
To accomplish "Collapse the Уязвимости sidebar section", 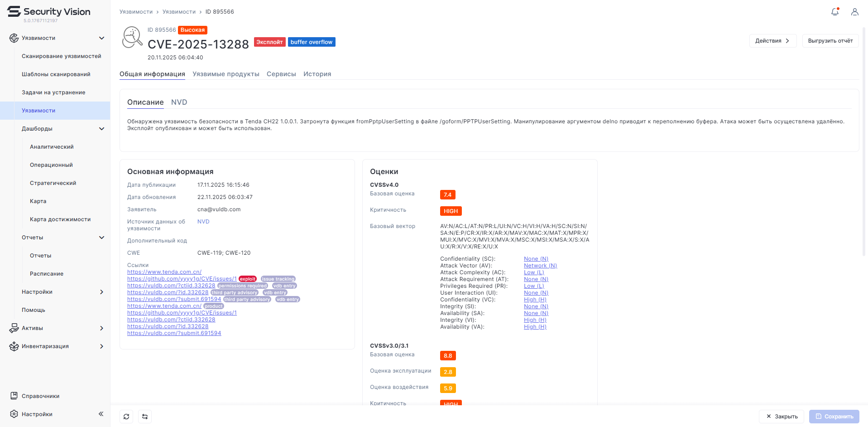I will tap(101, 38).
